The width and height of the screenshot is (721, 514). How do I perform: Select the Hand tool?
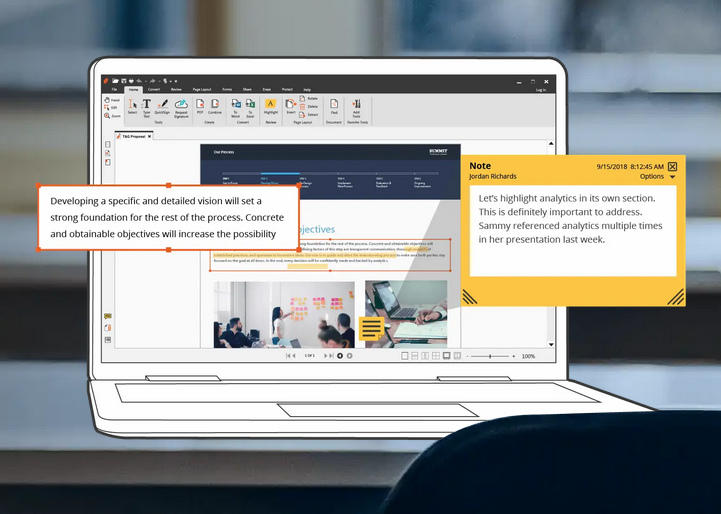112,100
